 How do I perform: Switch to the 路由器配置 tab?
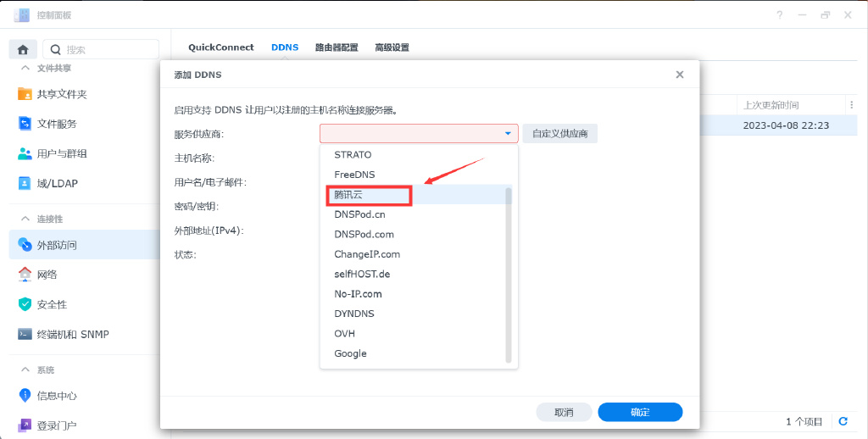pyautogui.click(x=337, y=47)
